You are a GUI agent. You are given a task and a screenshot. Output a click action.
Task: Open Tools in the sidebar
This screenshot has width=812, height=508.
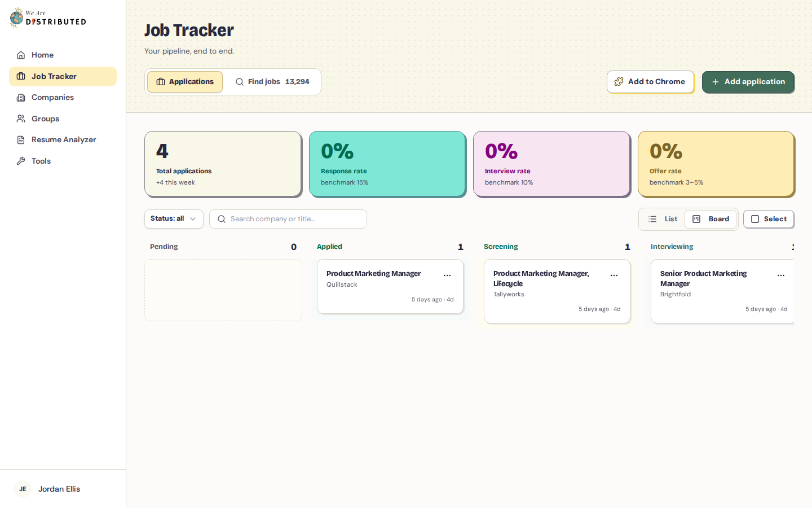[63, 161]
